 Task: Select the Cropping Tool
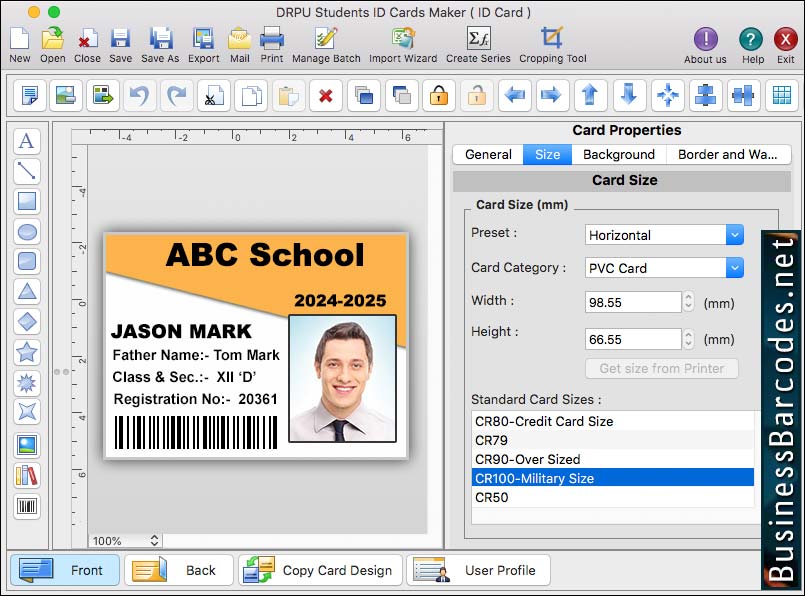click(552, 39)
